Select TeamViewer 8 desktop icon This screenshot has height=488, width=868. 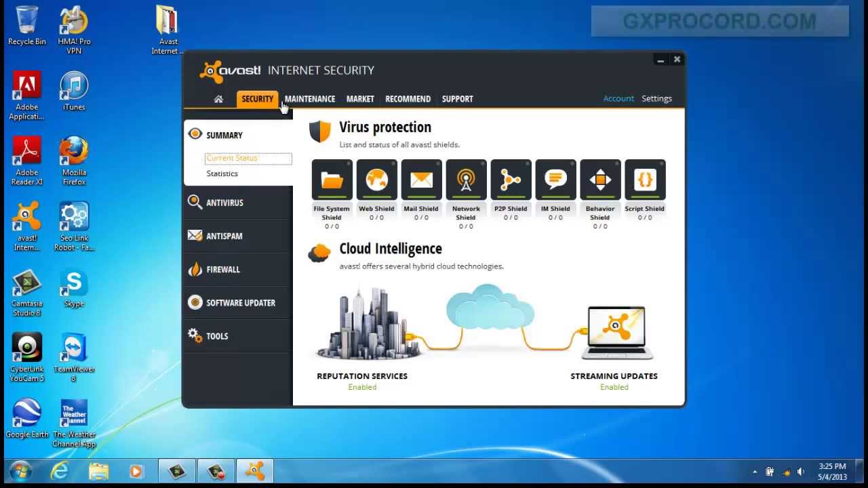(x=74, y=358)
